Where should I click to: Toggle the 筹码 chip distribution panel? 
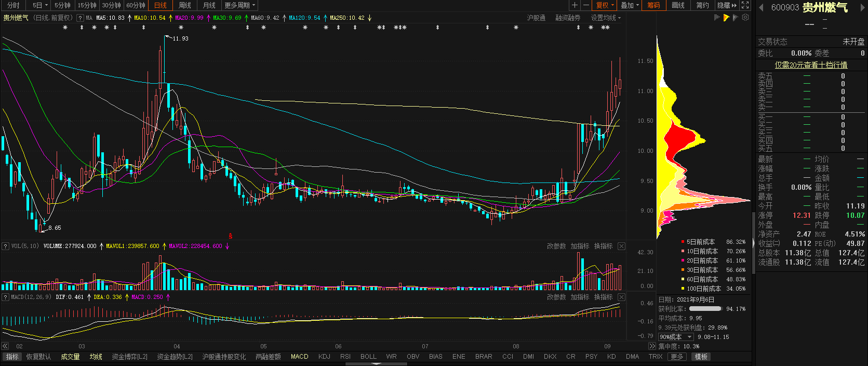(x=653, y=5)
